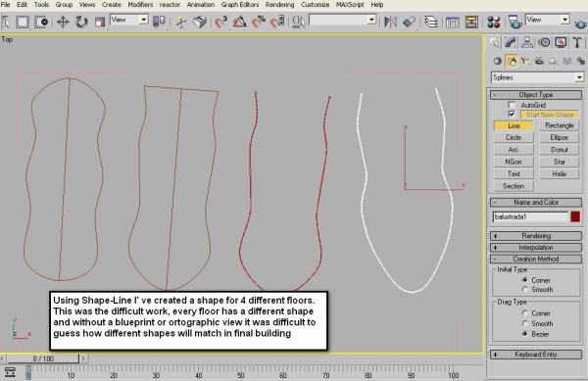Click the Ellipse shape button
The height and width of the screenshot is (381, 588).
pyautogui.click(x=560, y=138)
